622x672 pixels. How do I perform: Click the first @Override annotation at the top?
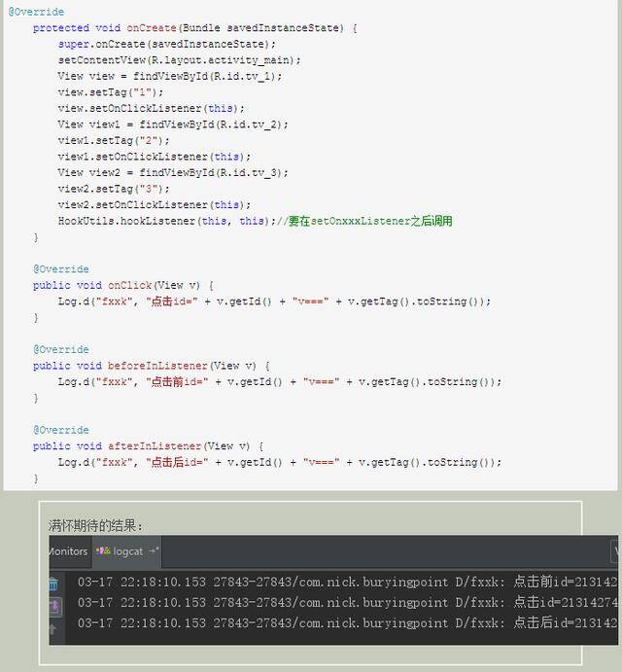tap(36, 12)
